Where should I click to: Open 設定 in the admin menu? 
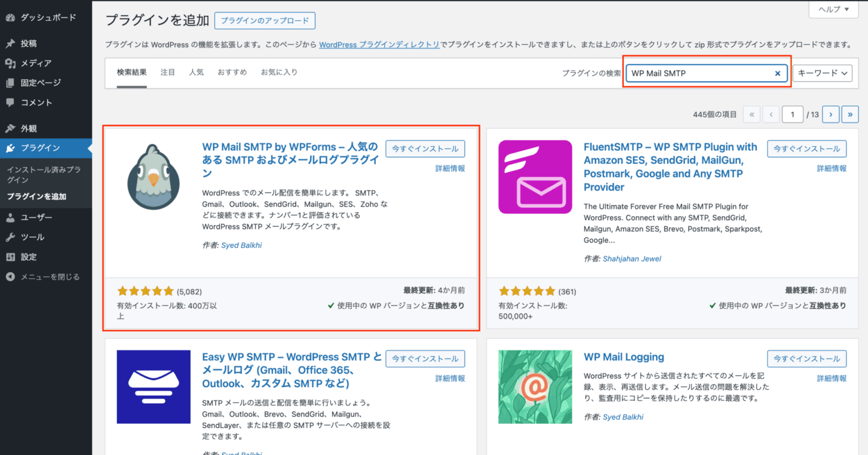[x=29, y=257]
